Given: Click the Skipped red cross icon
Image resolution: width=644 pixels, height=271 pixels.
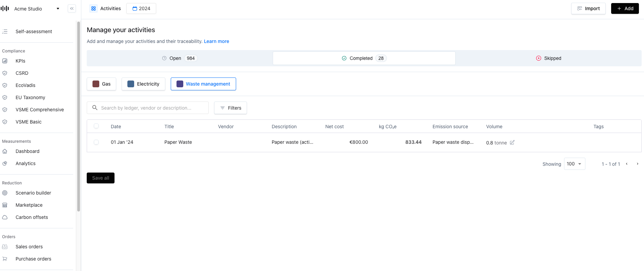Looking at the screenshot, I should [539, 58].
